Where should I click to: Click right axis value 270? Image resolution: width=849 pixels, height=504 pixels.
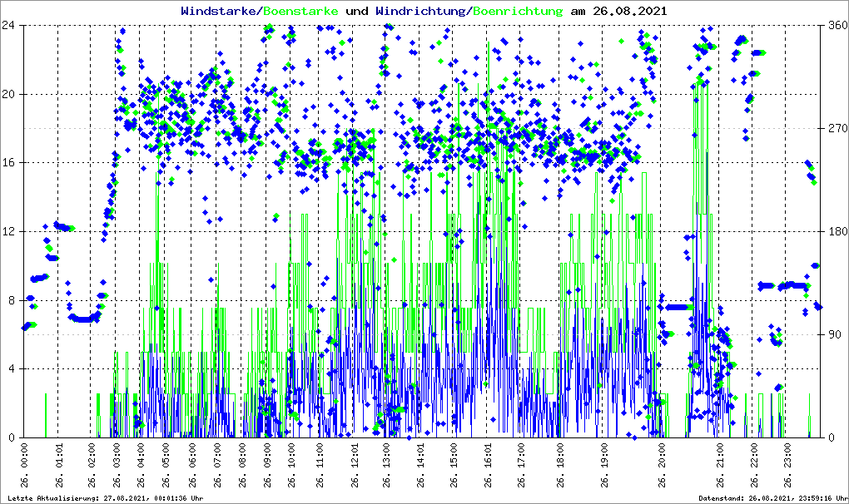pyautogui.click(x=838, y=128)
